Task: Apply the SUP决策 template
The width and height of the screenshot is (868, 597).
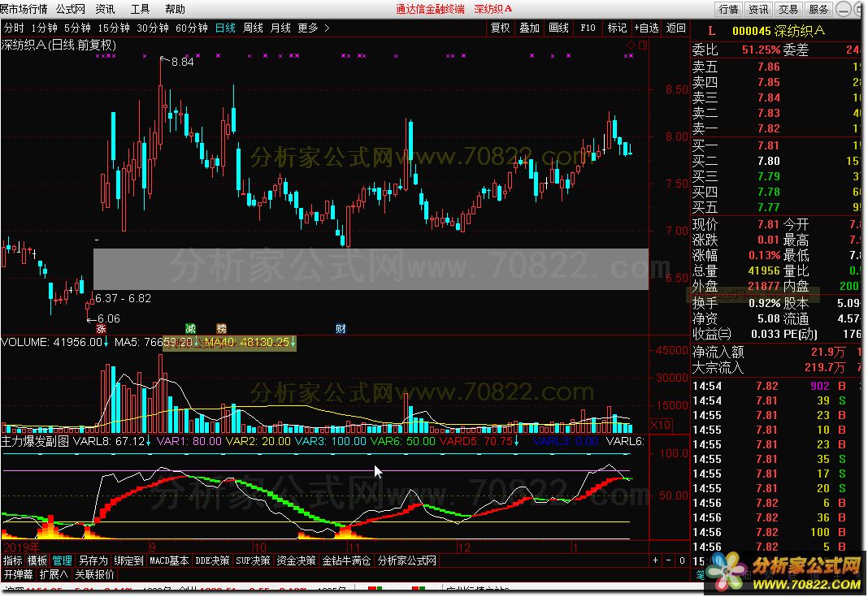Action: point(253,560)
